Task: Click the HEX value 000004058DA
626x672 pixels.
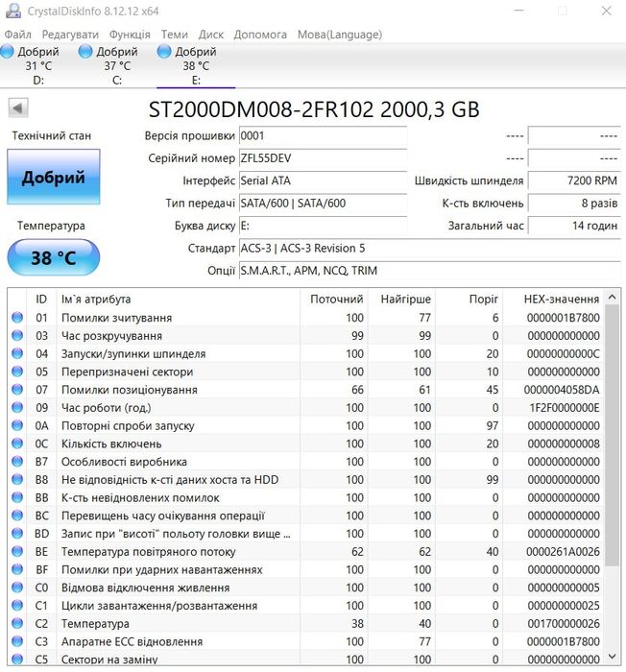Action: tap(562, 390)
